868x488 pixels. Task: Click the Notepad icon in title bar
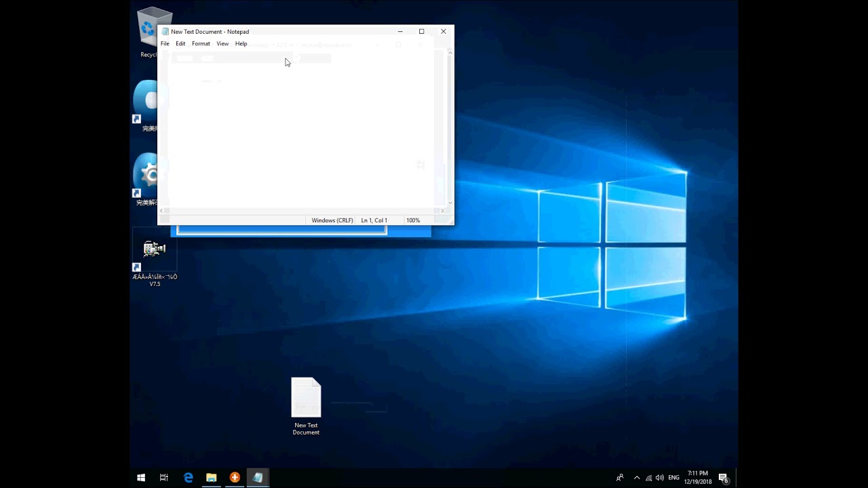coord(165,31)
